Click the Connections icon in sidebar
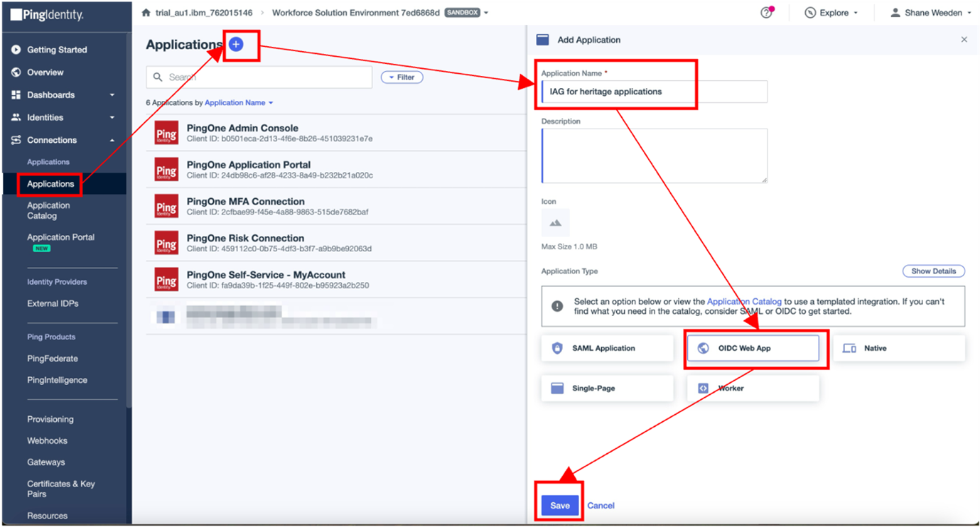 point(16,140)
